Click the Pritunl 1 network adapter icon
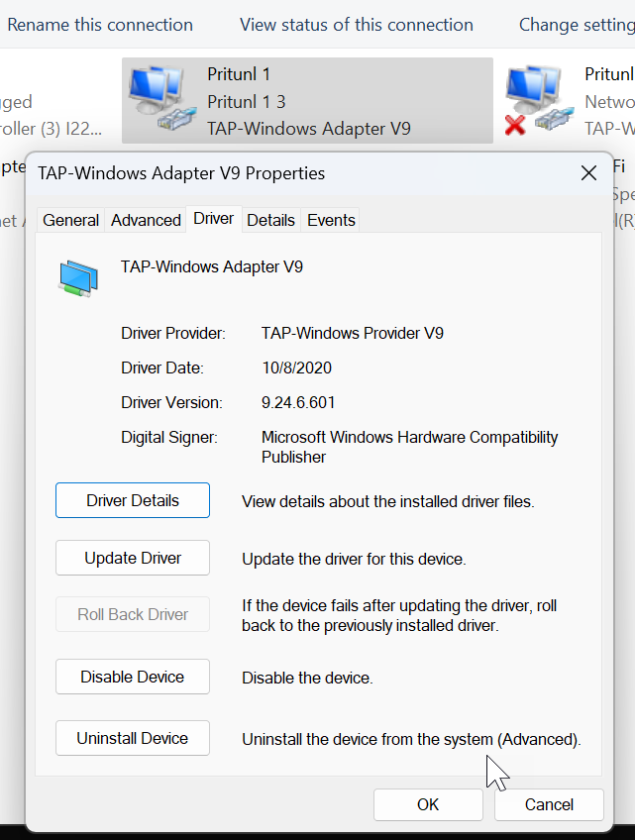Viewport: 635px width, 840px height. tap(161, 97)
